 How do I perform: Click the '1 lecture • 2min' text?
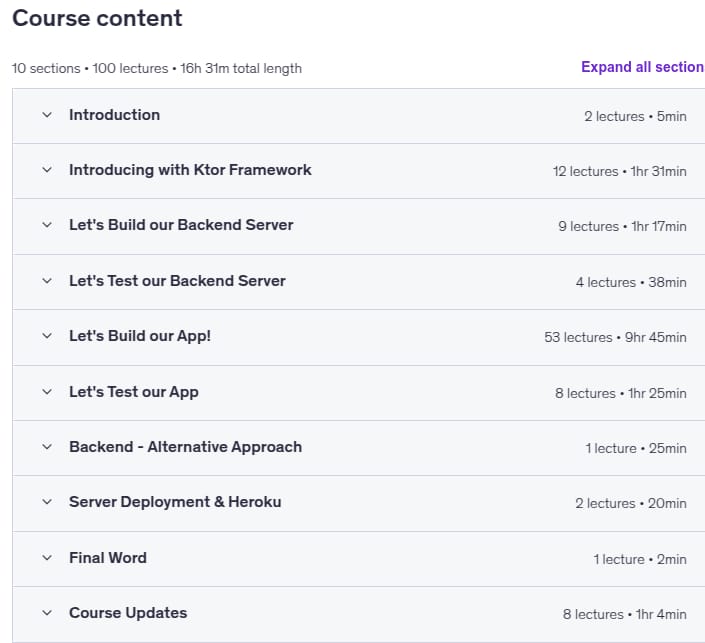click(x=639, y=559)
